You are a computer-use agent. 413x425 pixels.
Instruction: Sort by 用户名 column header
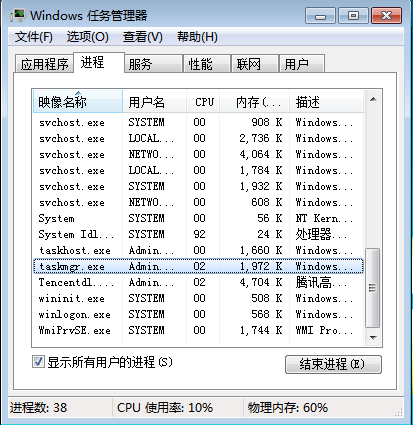tap(154, 102)
